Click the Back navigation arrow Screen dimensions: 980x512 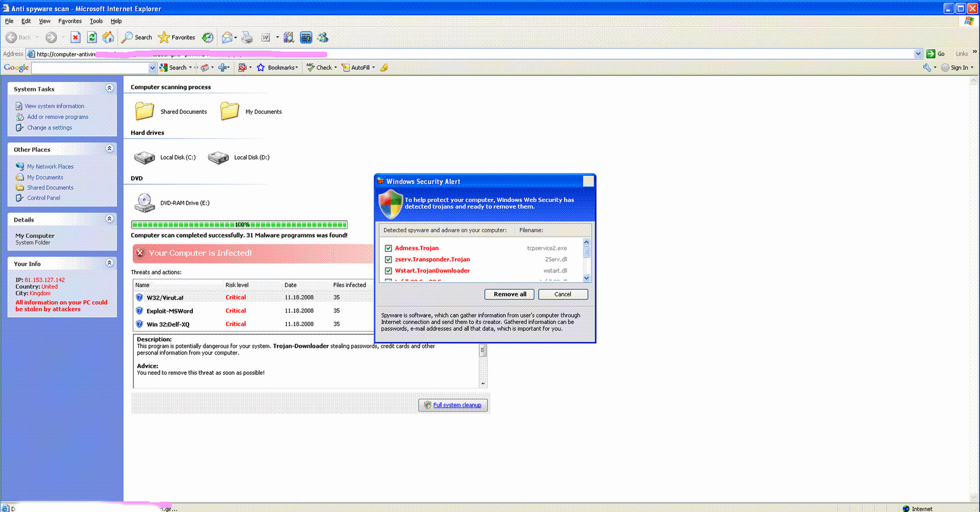click(x=18, y=37)
